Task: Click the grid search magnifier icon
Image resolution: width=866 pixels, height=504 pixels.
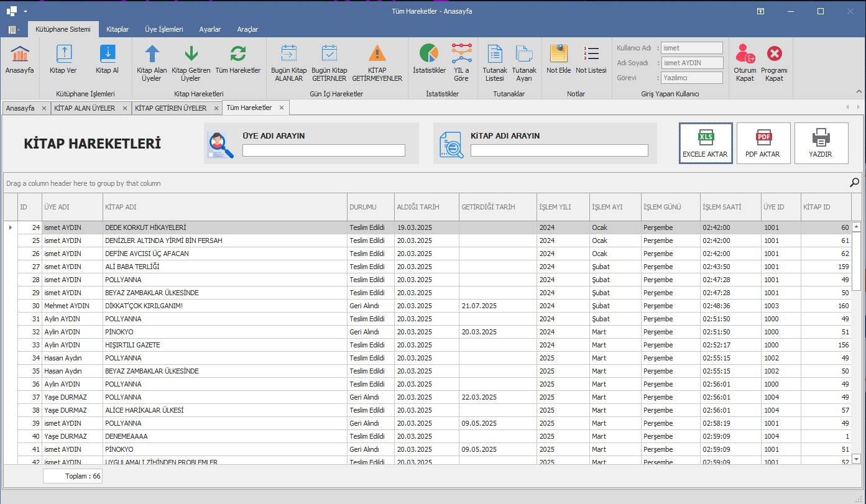Action: (854, 183)
